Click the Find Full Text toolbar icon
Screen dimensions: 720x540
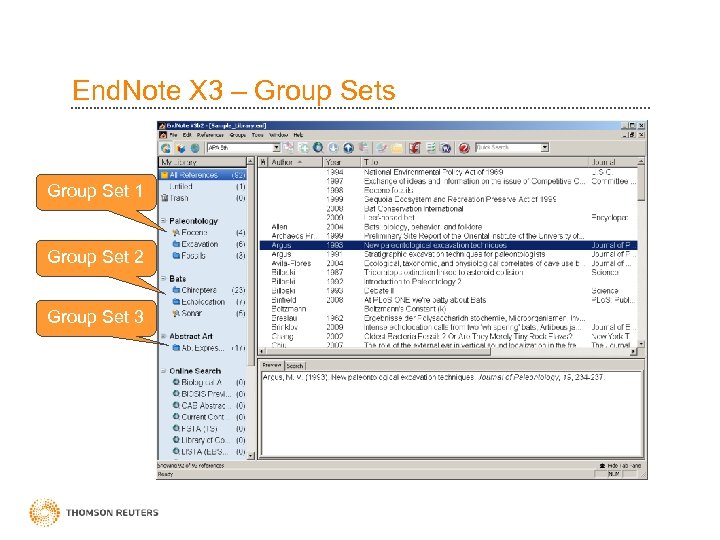coord(363,147)
